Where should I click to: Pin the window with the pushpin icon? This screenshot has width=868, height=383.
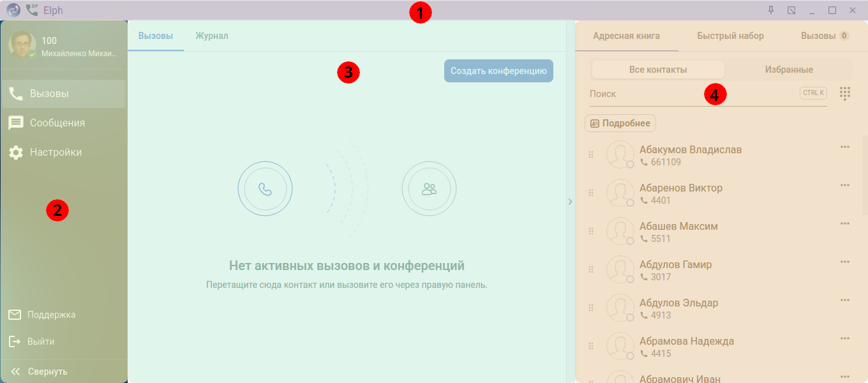point(770,10)
